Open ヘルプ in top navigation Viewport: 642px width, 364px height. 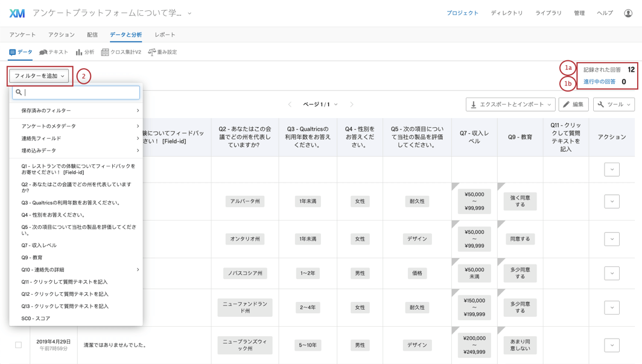(605, 13)
